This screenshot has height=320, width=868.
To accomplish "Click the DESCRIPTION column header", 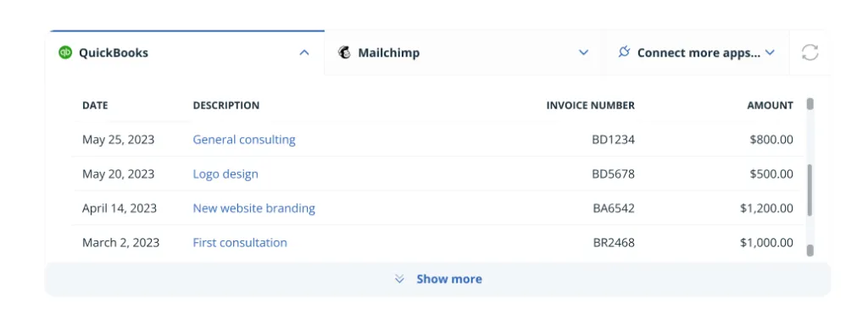I will tap(225, 106).
